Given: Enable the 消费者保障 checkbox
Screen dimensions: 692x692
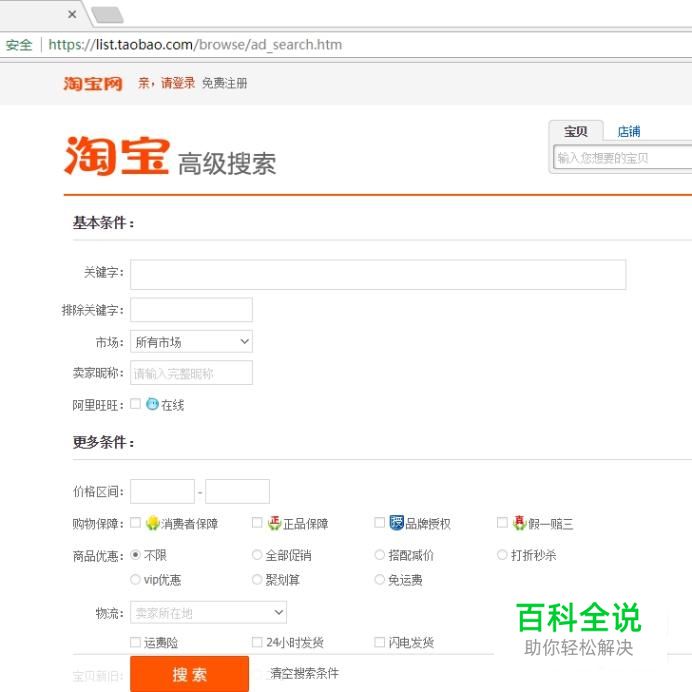Looking at the screenshot, I should tap(135, 523).
